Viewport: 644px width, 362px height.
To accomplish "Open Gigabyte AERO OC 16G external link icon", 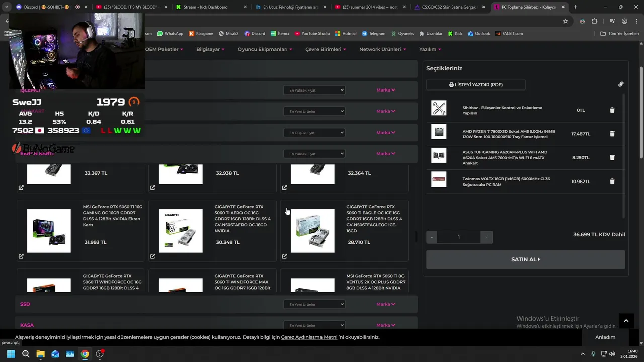I will click(153, 256).
